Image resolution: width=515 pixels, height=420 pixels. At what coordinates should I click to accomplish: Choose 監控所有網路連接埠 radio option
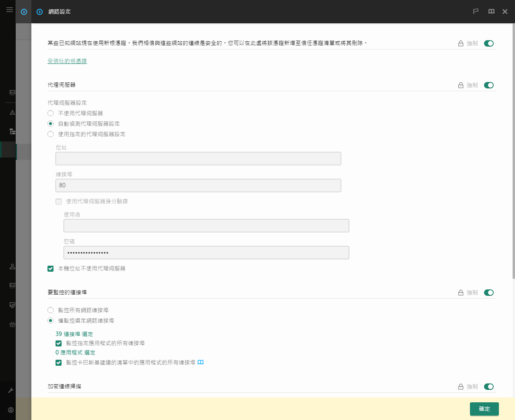pyautogui.click(x=50, y=310)
